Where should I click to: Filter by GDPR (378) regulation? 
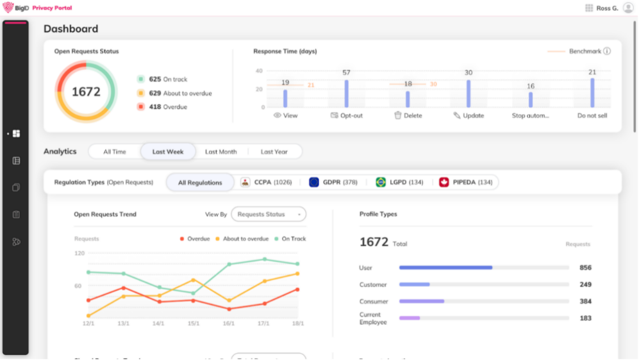(x=333, y=182)
